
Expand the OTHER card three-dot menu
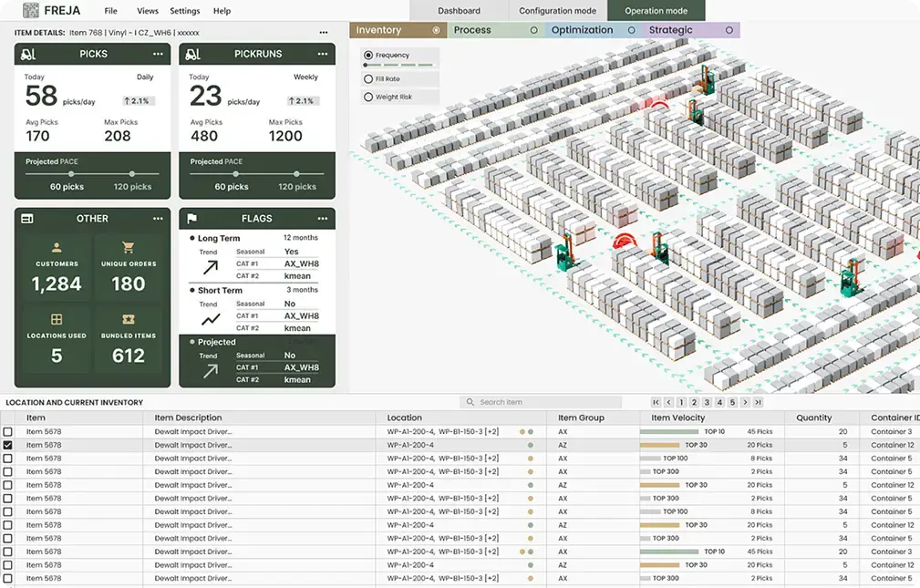point(158,219)
